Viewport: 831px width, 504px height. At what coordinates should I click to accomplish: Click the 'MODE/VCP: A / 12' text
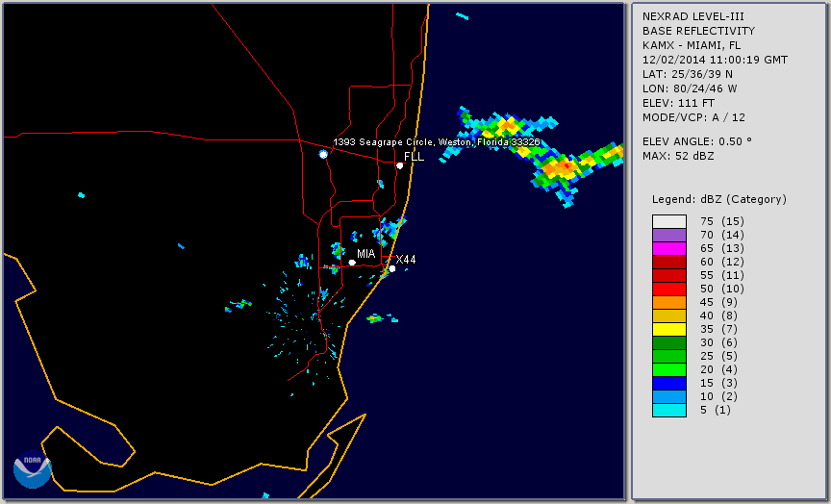(693, 117)
